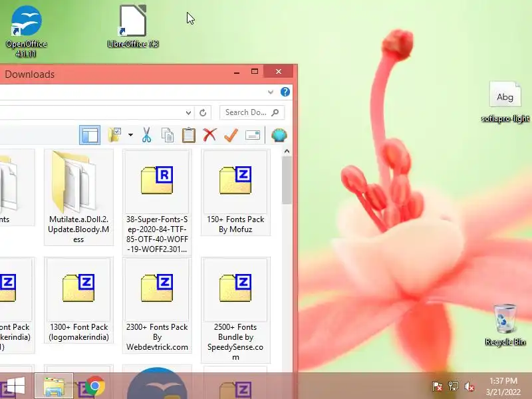Click the blue shell icon in toolbar
This screenshot has height=399, width=532.
coord(279,135)
